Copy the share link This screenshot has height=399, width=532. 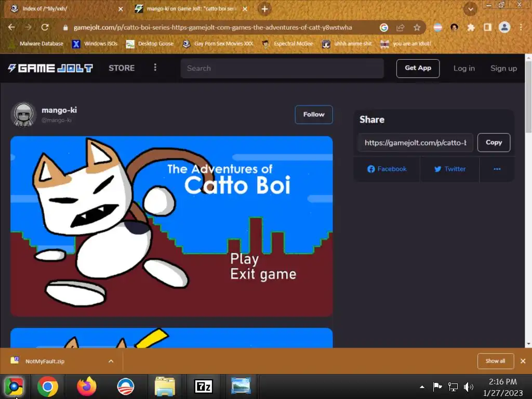[494, 142]
